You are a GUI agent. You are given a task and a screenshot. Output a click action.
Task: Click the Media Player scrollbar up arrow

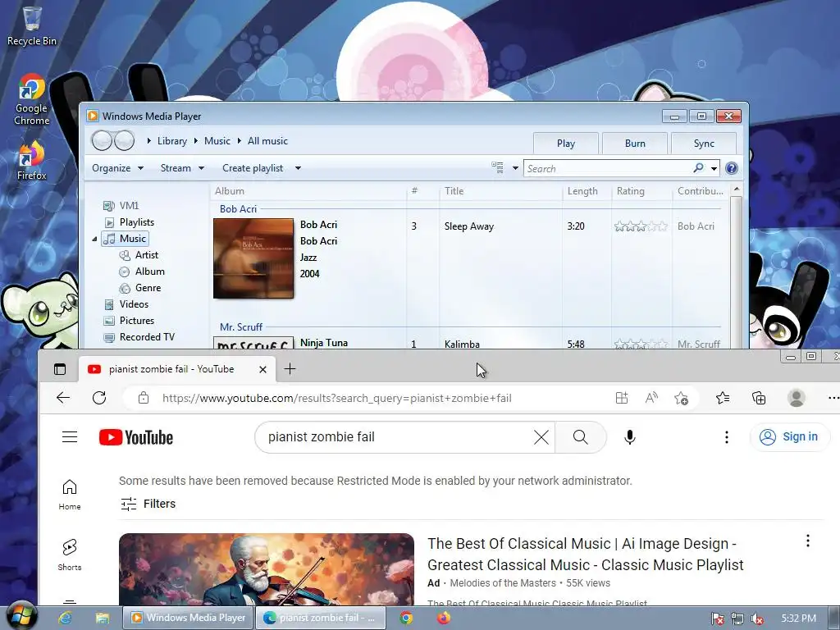737,189
